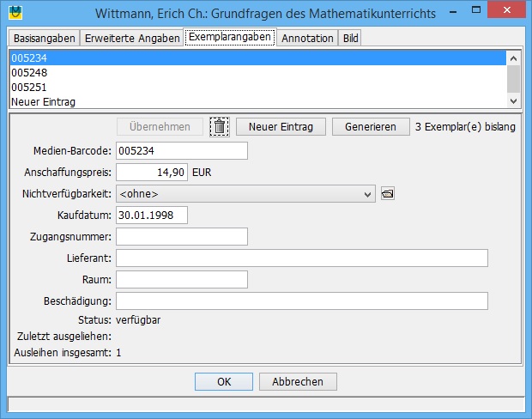532x419 pixels.
Task: Click the trash can delete icon
Action: (220, 127)
